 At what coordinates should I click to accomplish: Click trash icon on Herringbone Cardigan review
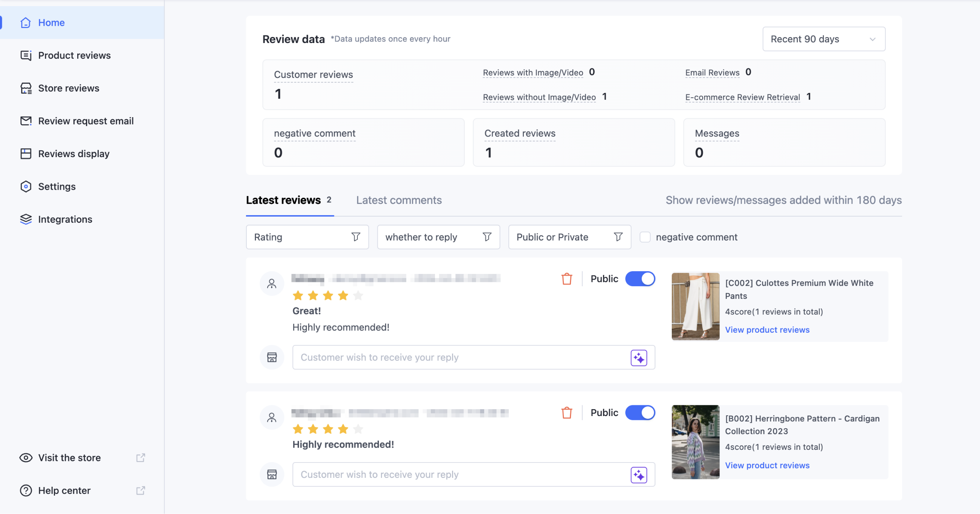pyautogui.click(x=566, y=413)
